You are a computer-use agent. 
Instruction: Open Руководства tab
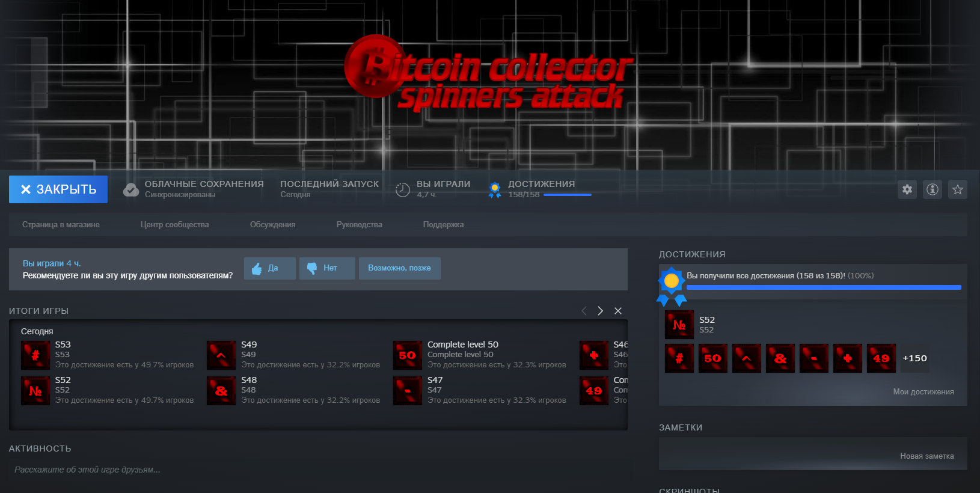(x=359, y=224)
